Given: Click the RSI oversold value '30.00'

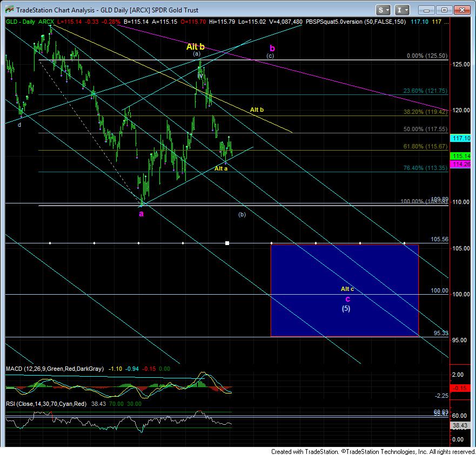Looking at the screenshot, I should click(134, 404).
